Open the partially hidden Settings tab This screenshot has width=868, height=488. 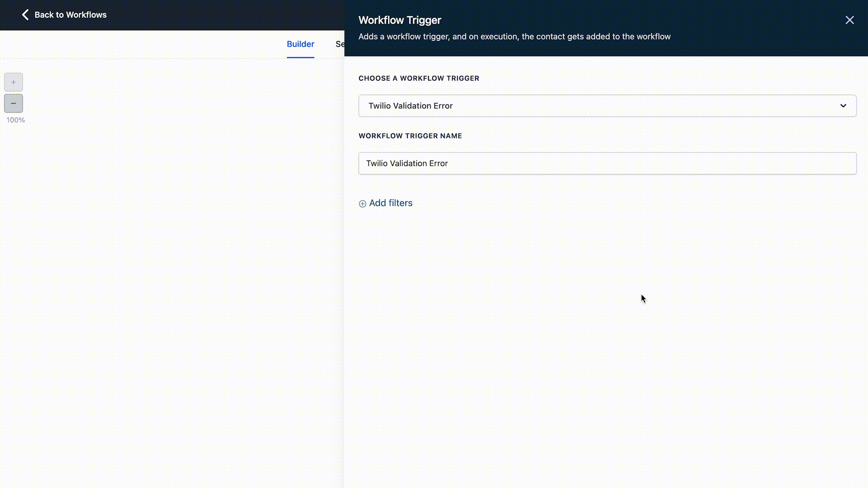[x=340, y=44]
